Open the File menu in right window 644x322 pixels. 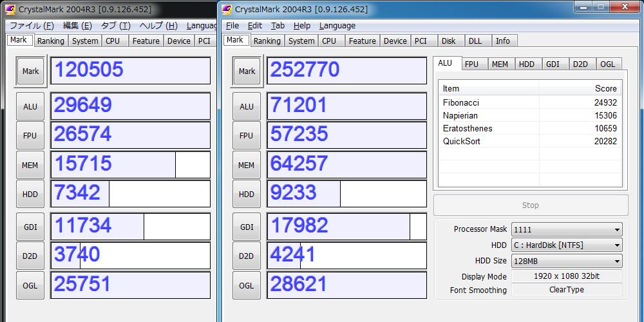pyautogui.click(x=232, y=26)
